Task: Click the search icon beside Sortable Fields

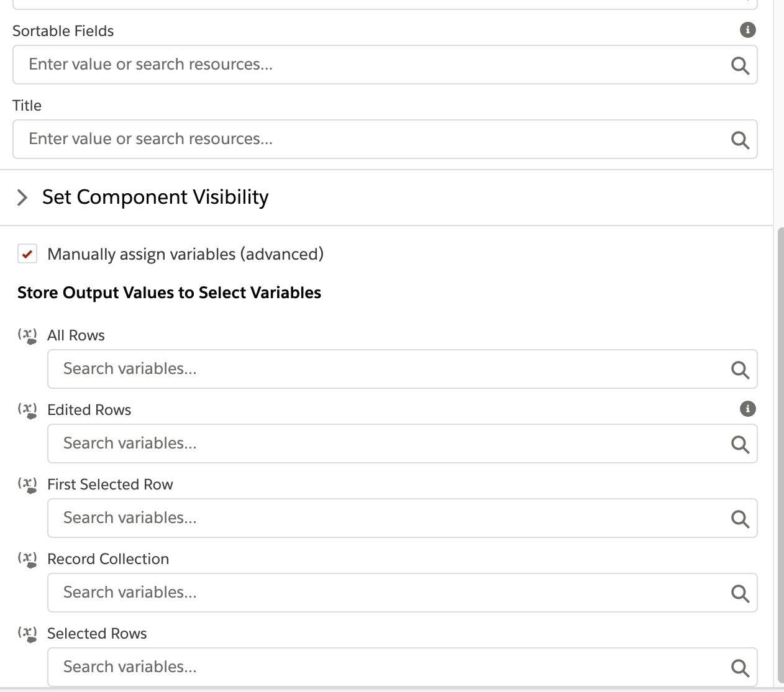Action: [740, 65]
